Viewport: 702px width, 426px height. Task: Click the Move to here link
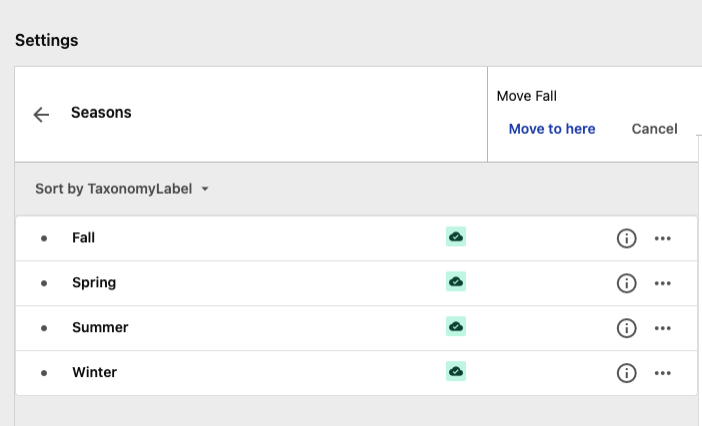click(552, 129)
